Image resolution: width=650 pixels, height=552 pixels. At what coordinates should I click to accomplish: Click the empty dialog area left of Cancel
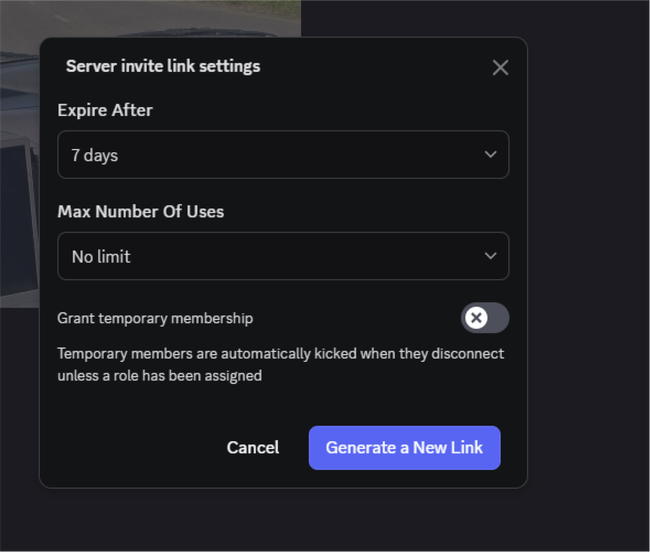tap(130, 447)
